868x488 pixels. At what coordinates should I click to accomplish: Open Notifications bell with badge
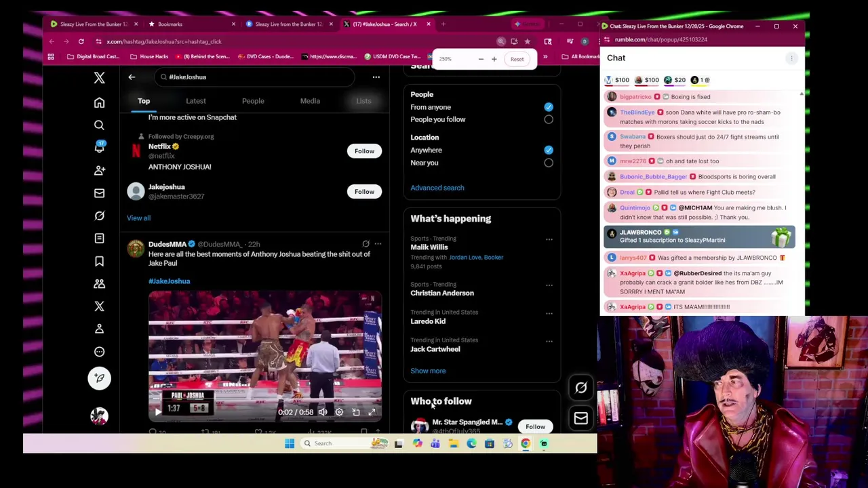[99, 147]
